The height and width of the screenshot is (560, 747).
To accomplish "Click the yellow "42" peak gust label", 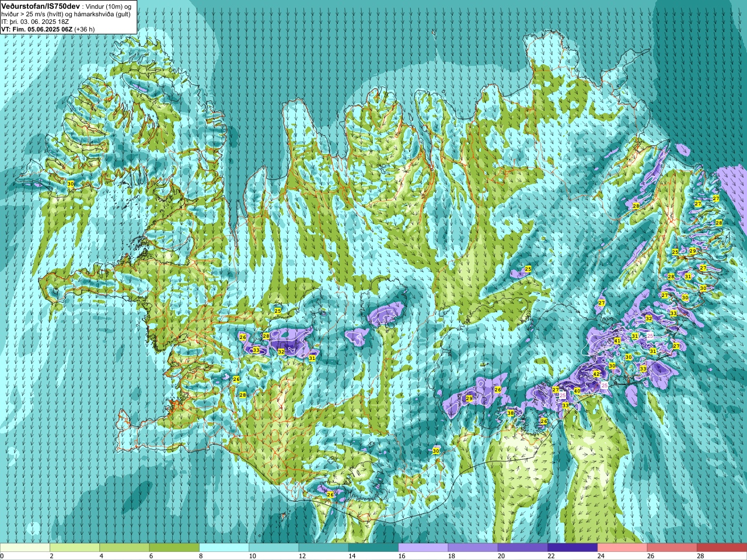I will [x=596, y=373].
